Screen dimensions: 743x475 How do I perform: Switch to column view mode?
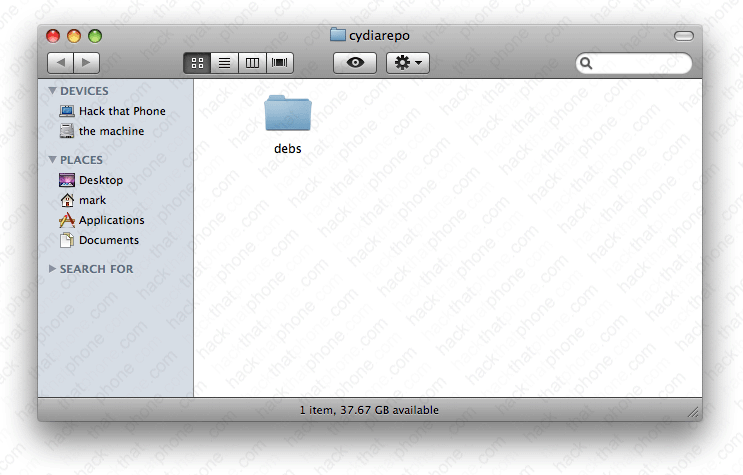click(252, 63)
